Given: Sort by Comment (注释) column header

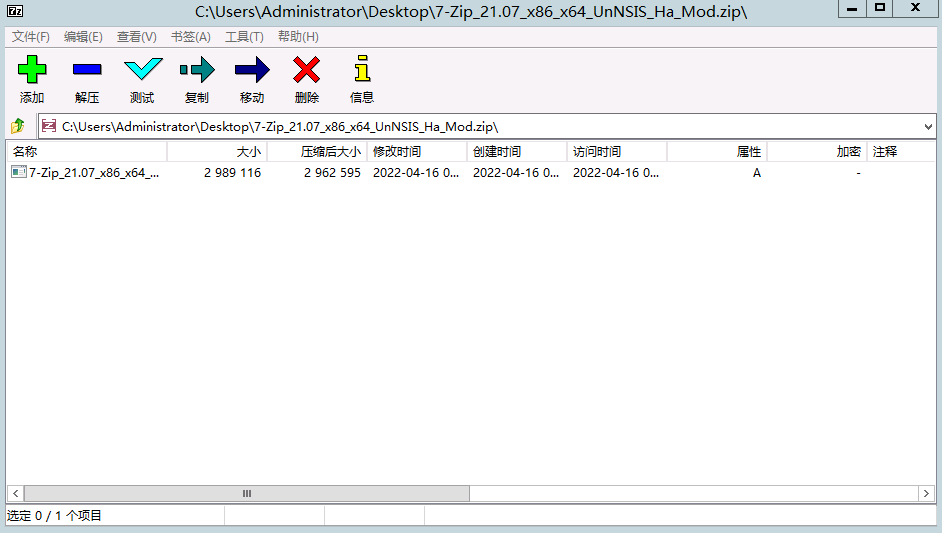Looking at the screenshot, I should click(x=901, y=151).
